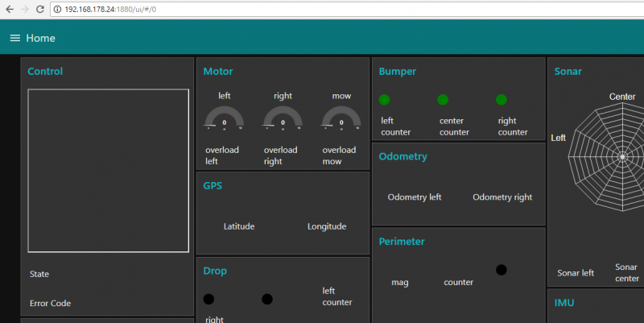
Task: Click the center bumper green indicator
Action: click(x=443, y=99)
